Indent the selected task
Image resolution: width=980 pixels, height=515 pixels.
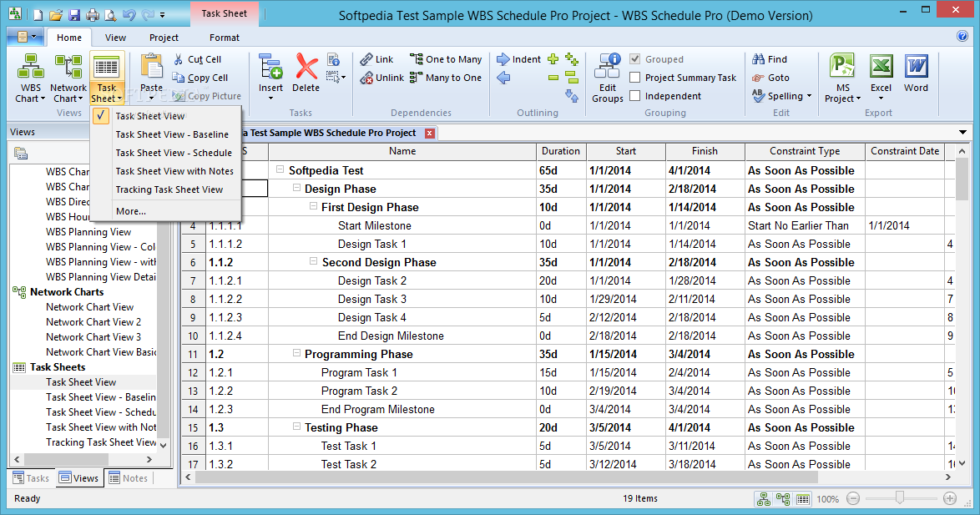[x=518, y=59]
